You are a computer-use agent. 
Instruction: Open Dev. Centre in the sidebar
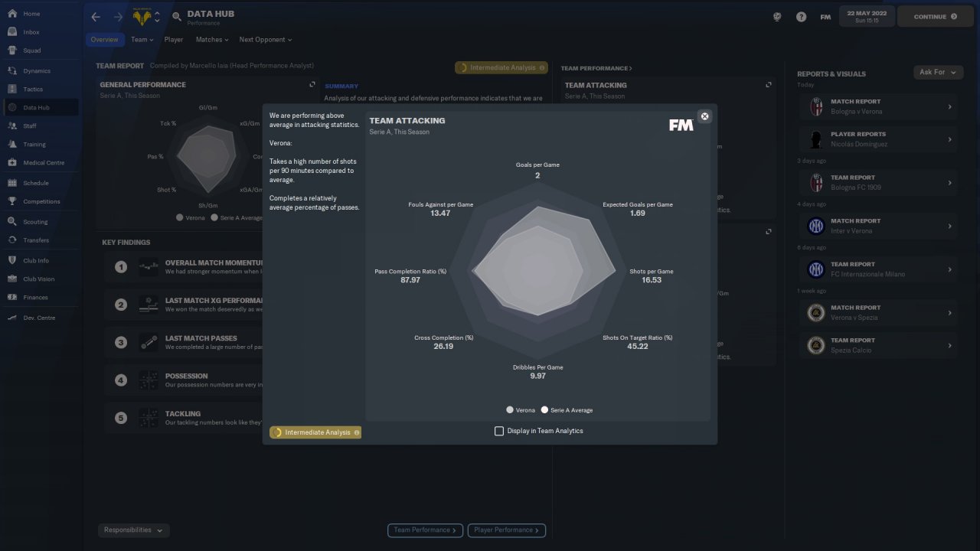point(40,318)
